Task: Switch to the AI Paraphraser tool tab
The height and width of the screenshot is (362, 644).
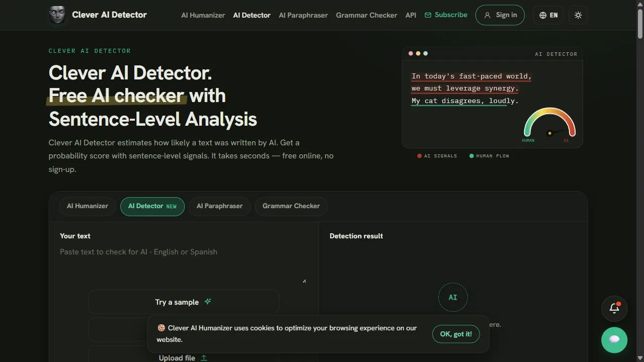Action: click(219, 206)
